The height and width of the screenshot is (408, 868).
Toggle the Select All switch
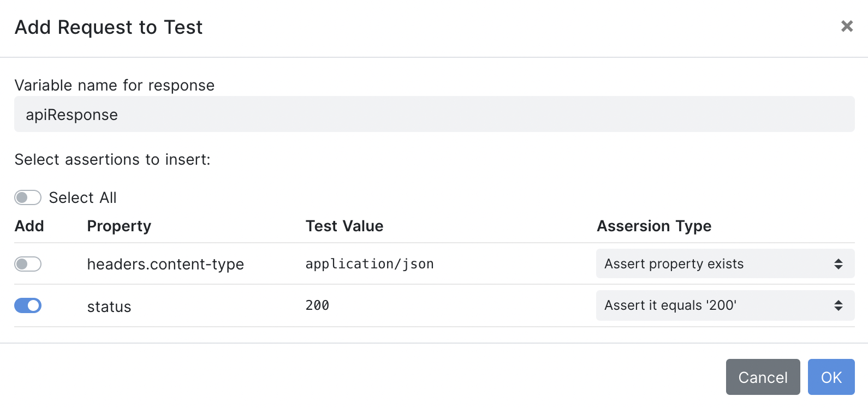pyautogui.click(x=28, y=197)
